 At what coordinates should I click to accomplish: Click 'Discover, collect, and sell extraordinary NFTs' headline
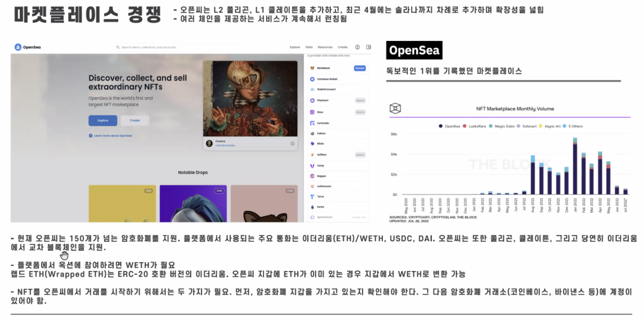[x=138, y=82]
